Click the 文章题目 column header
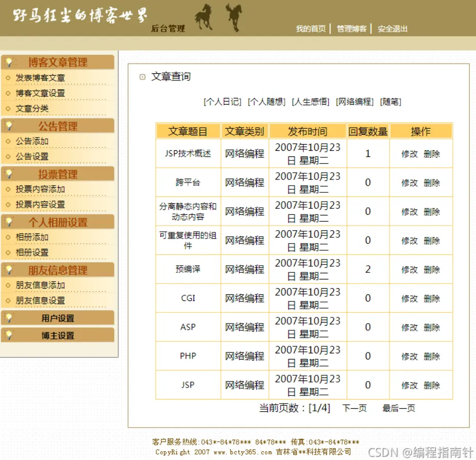Screen dimensions: 476x460 click(188, 131)
